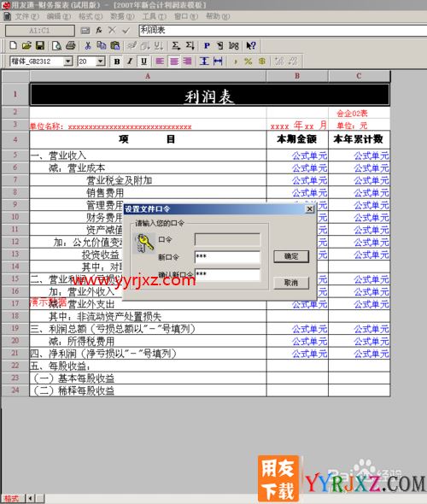Image resolution: width=427 pixels, height=504 pixels.
Task: Align text left
Action: point(160,61)
